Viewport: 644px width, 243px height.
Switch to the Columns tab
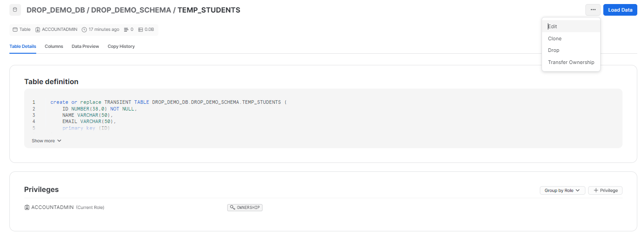(54, 47)
